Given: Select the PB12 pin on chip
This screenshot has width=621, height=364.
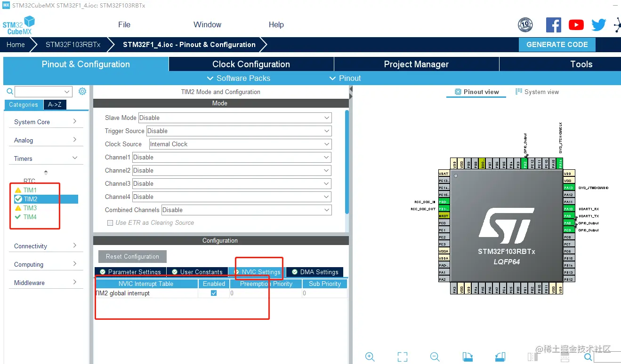Looking at the screenshot, I should [x=569, y=279].
